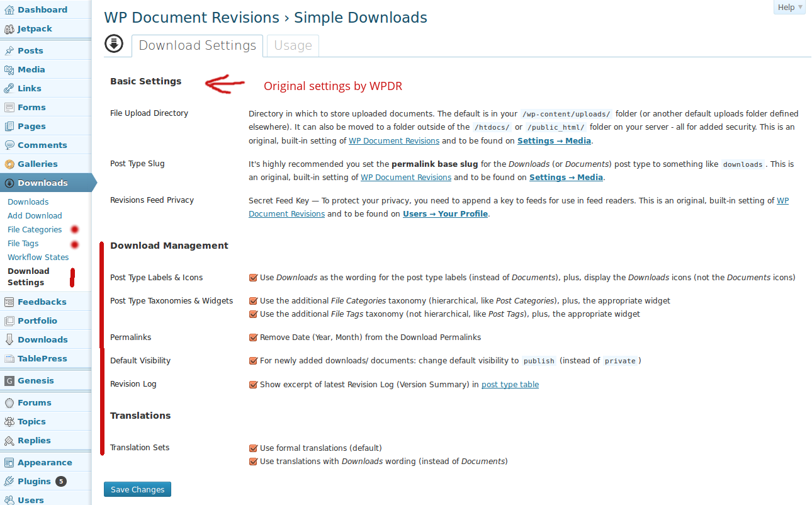The height and width of the screenshot is (505, 812).
Task: Click the Appearance sidebar icon
Action: point(9,463)
